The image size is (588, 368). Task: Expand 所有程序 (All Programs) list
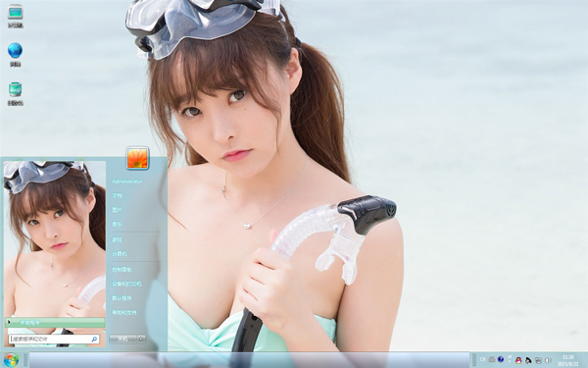[55, 322]
